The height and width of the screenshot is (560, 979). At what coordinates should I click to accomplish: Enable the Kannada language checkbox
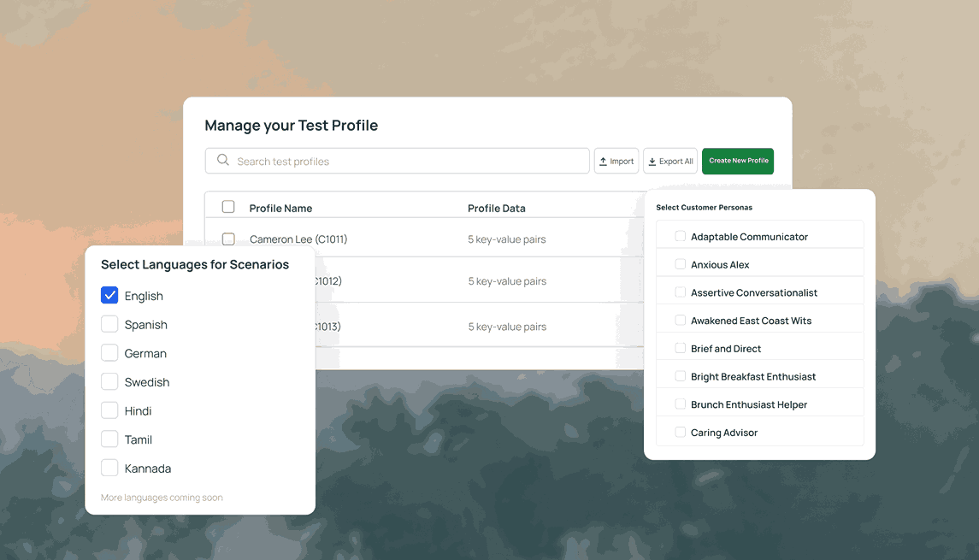click(x=109, y=468)
